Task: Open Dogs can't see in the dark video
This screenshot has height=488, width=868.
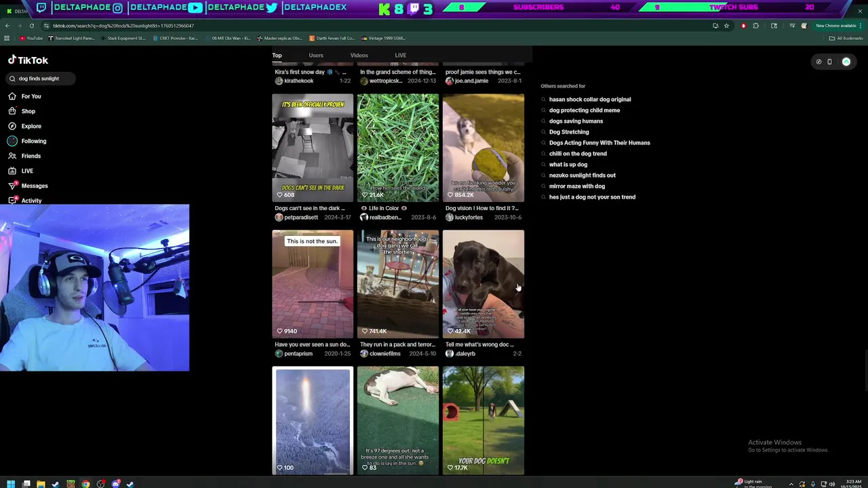Action: click(x=313, y=148)
